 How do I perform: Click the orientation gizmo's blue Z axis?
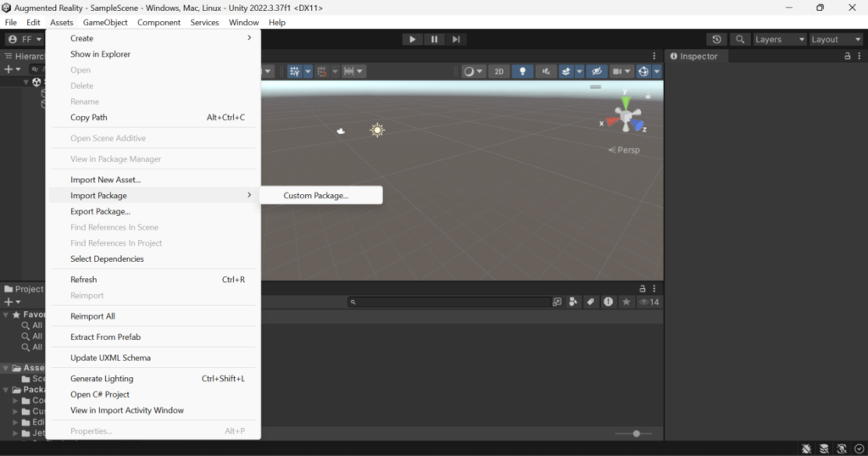pos(638,126)
